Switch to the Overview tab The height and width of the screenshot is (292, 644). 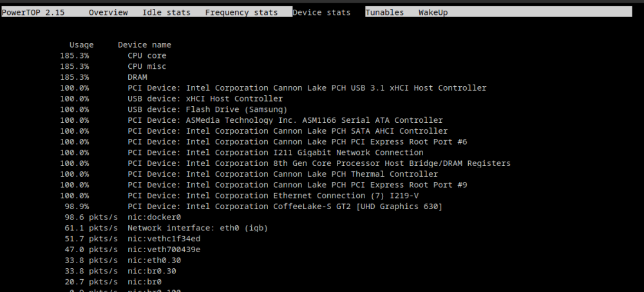[x=108, y=12]
